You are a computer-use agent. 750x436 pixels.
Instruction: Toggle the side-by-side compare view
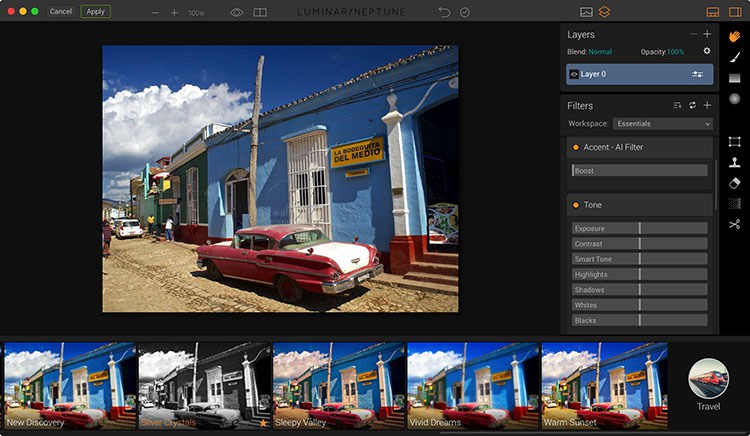(x=260, y=12)
